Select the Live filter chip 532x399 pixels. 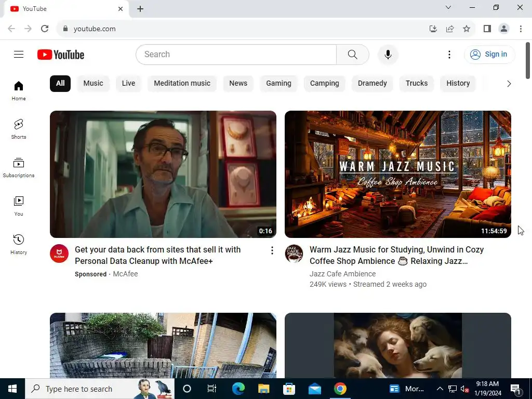click(129, 84)
